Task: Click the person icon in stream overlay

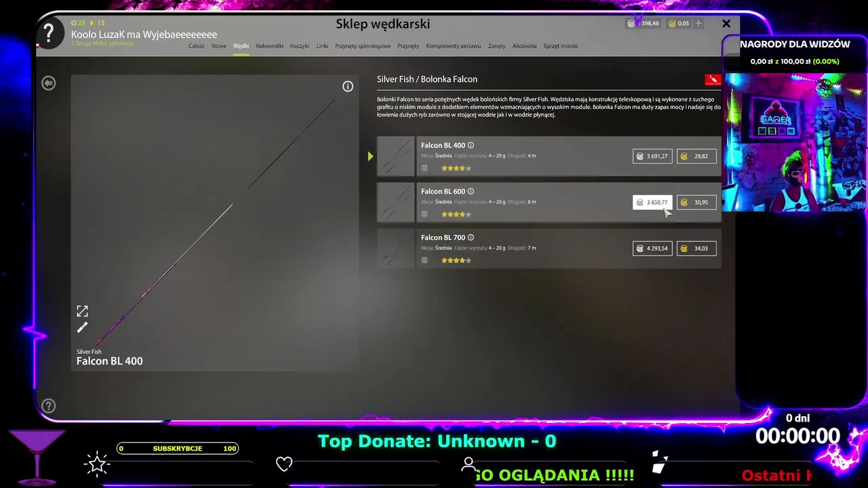Action: click(468, 464)
